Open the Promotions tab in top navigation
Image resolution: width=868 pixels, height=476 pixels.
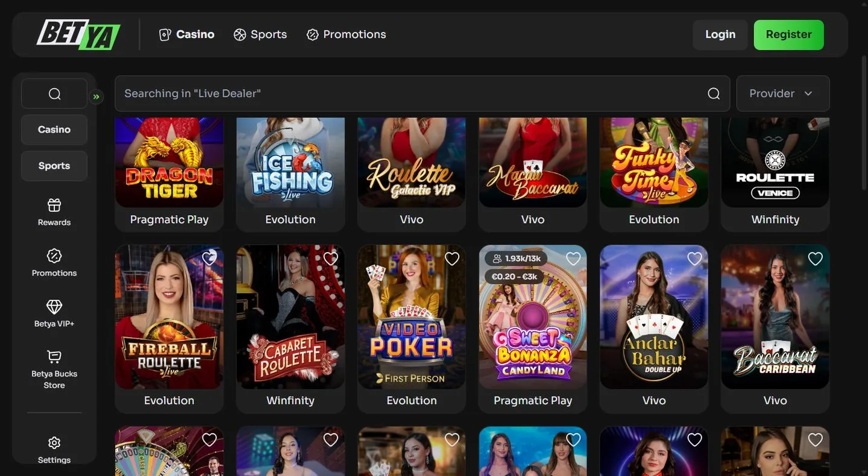coord(346,34)
